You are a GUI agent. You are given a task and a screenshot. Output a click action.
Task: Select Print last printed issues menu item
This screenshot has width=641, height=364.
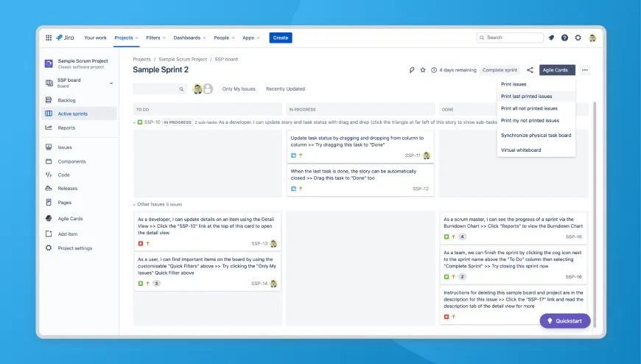526,96
